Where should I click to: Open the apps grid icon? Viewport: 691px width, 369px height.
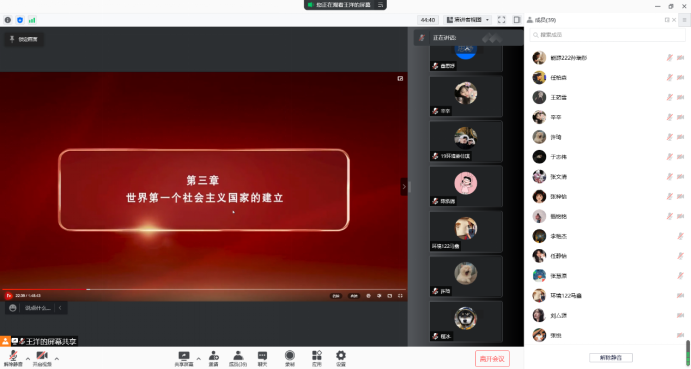click(316, 358)
